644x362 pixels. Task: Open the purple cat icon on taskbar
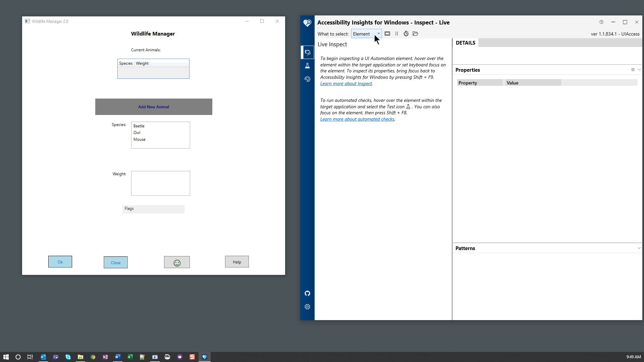[x=179, y=357]
